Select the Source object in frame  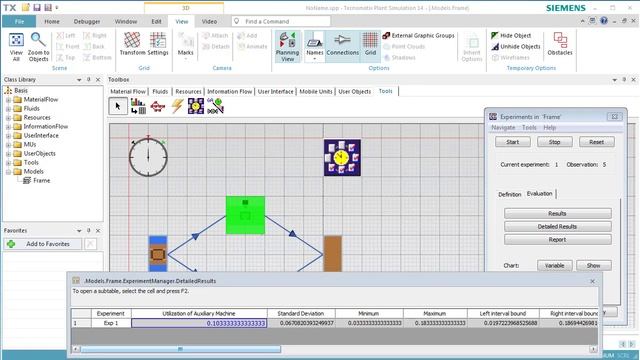point(158,253)
